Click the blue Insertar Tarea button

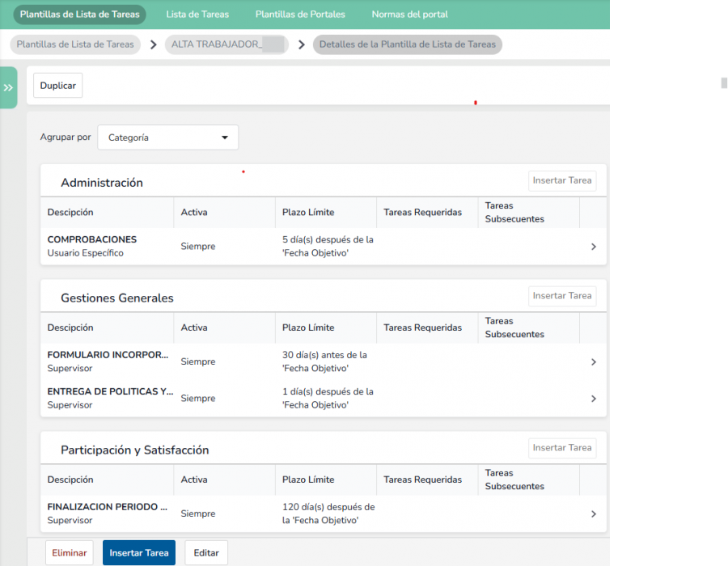point(139,553)
